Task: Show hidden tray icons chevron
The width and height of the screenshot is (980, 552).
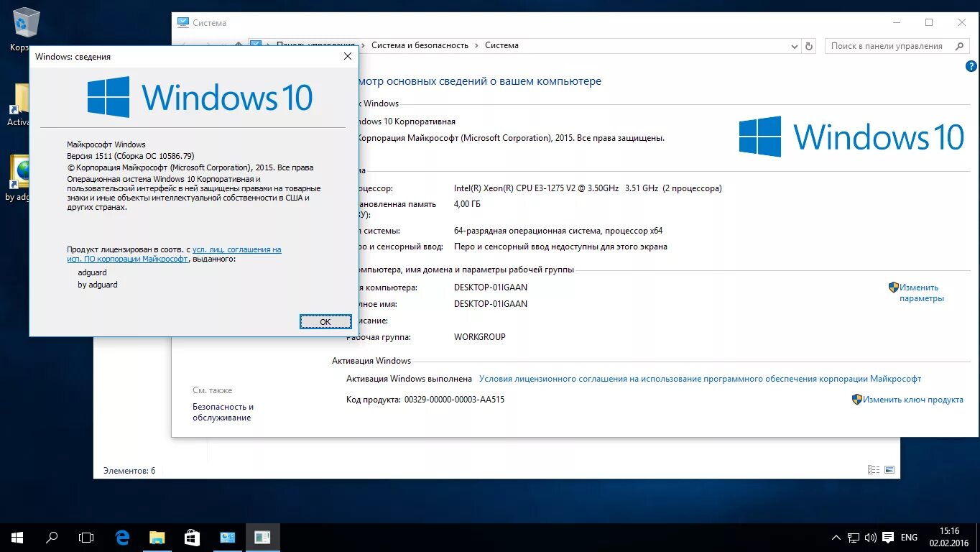Action: (x=836, y=538)
